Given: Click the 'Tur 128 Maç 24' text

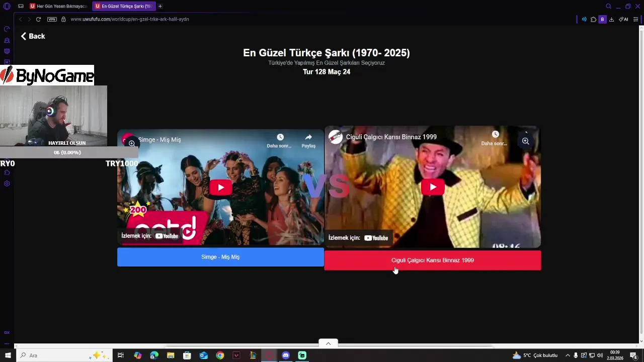Looking at the screenshot, I should (x=327, y=72).
